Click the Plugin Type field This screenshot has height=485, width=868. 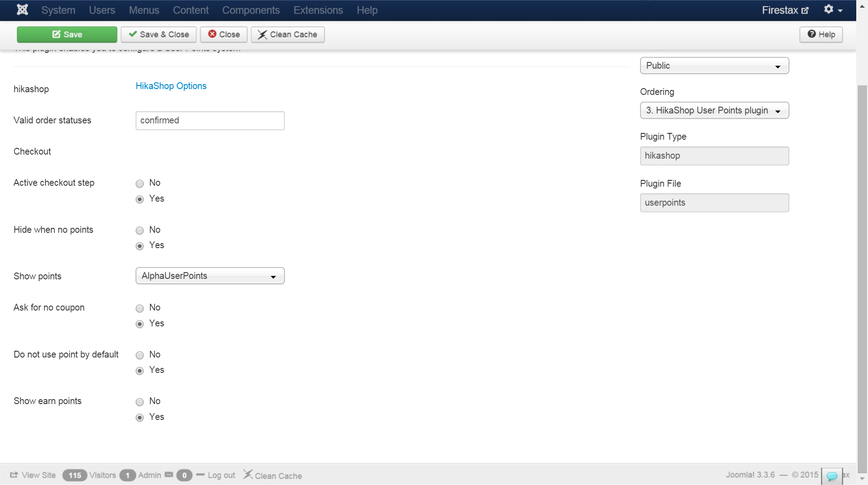[714, 156]
